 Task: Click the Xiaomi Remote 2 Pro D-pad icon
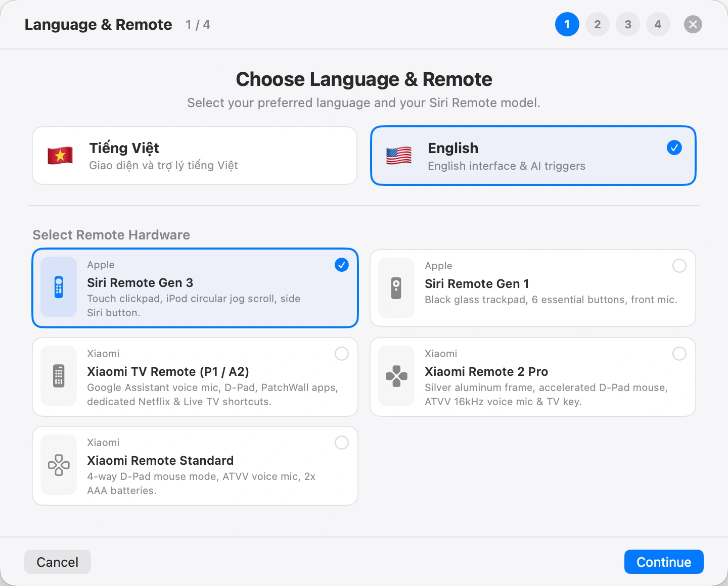396,376
